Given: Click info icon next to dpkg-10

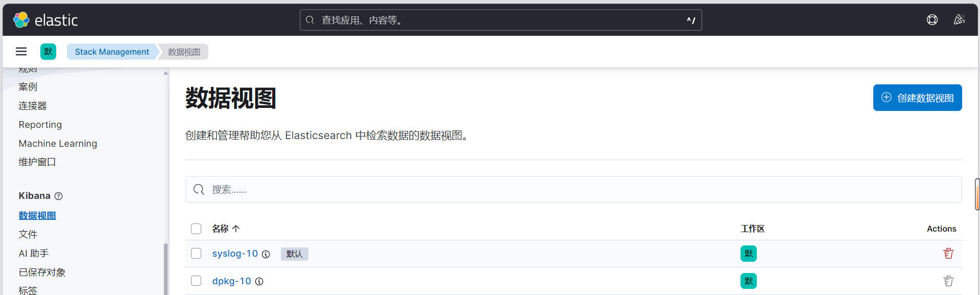Looking at the screenshot, I should point(259,281).
